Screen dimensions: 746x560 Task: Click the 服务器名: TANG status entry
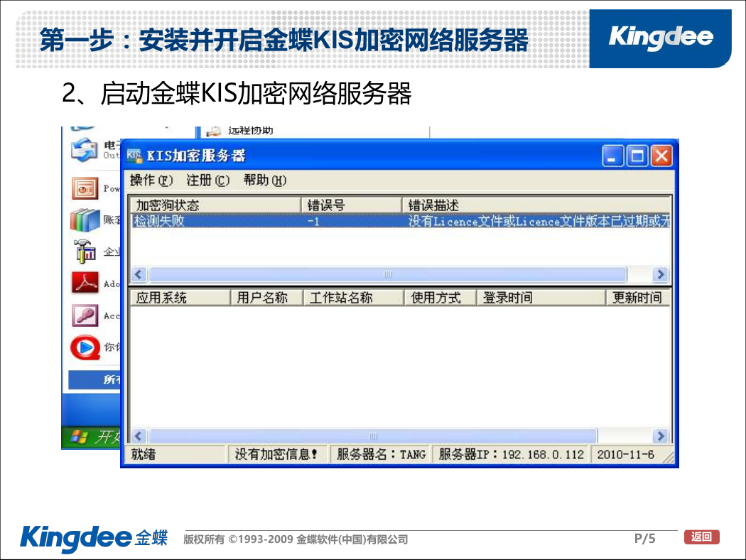[x=381, y=454]
